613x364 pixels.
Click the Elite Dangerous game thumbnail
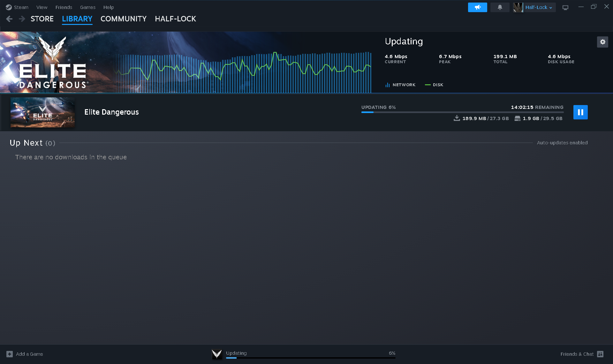point(42,112)
